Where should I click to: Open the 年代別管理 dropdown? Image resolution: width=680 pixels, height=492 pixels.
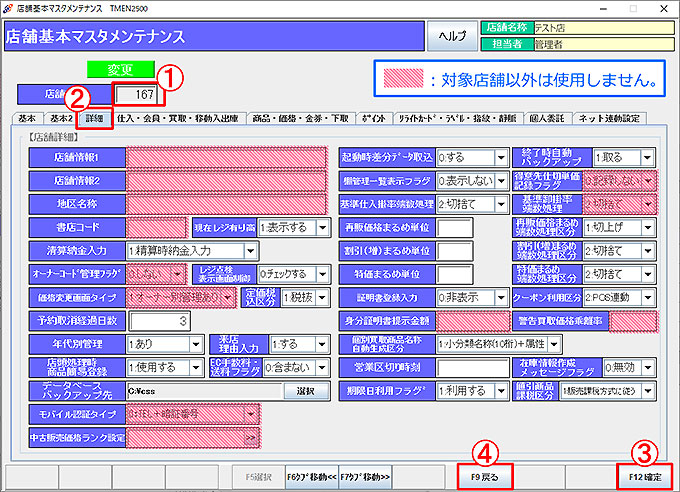(196, 344)
